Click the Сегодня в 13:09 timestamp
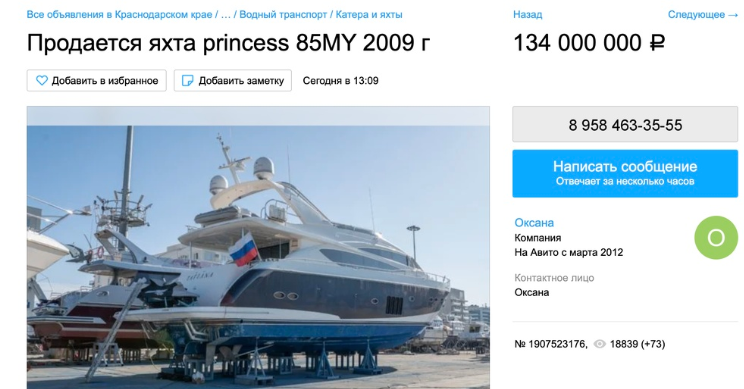 click(341, 81)
